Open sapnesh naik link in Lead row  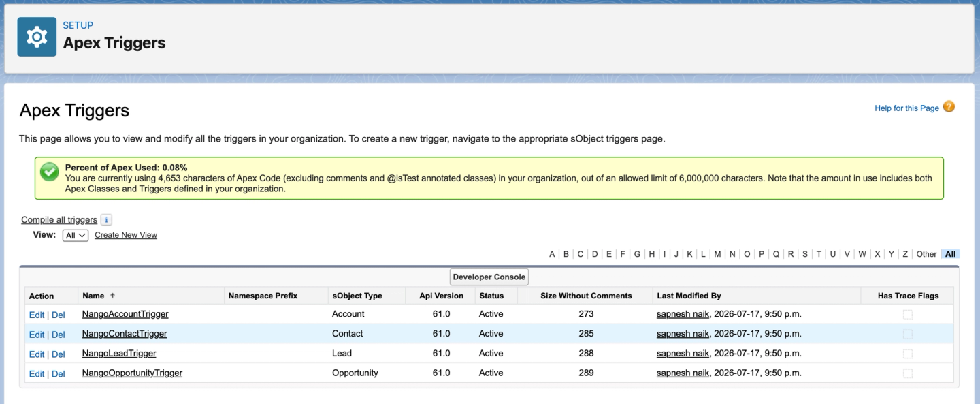pyautogui.click(x=683, y=354)
